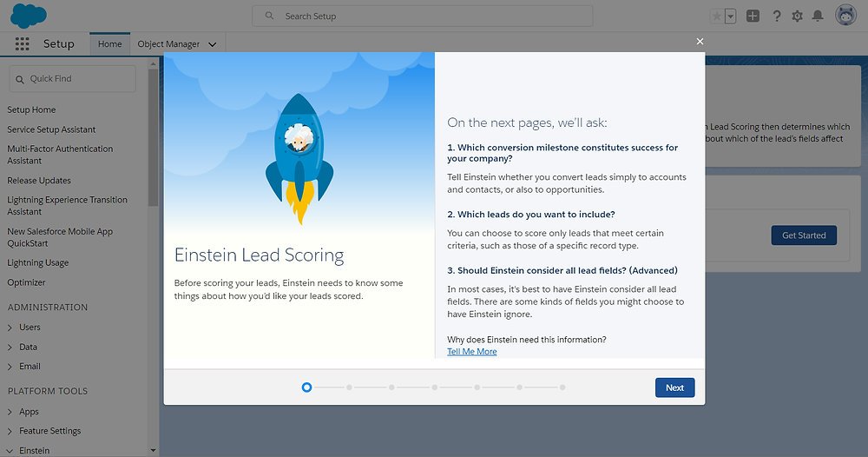Expand the Feature Settings chevron
868x457 pixels.
point(10,431)
